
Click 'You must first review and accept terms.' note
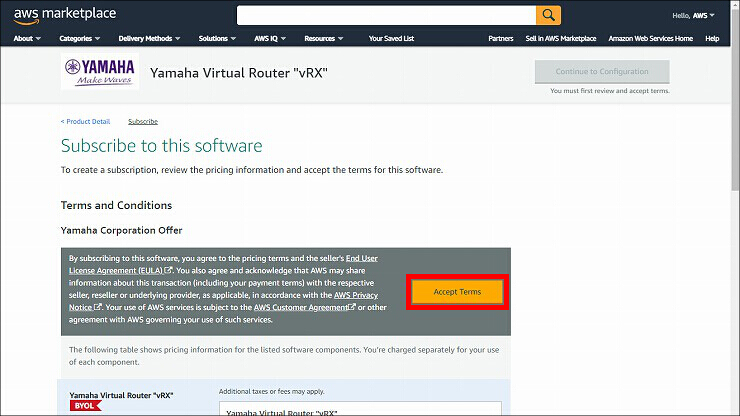point(610,91)
